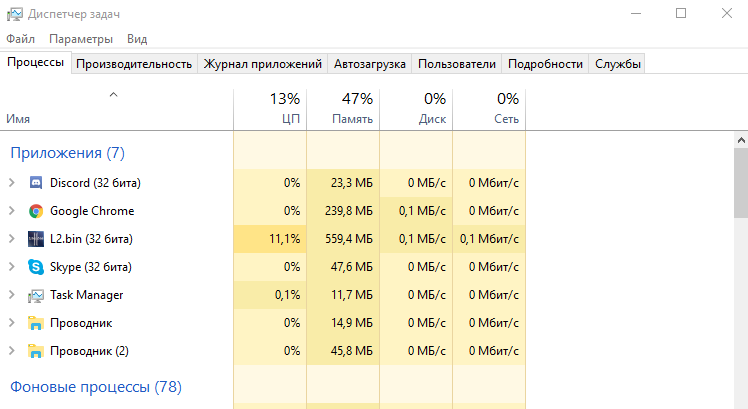Click the 45,8 МБ memory value
The image size is (748, 409).
coord(352,351)
